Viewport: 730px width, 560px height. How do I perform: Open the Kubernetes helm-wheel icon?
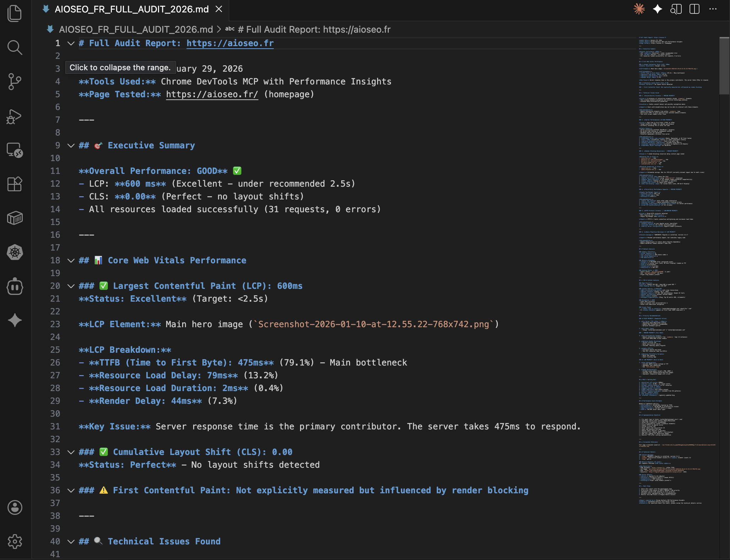coord(15,252)
